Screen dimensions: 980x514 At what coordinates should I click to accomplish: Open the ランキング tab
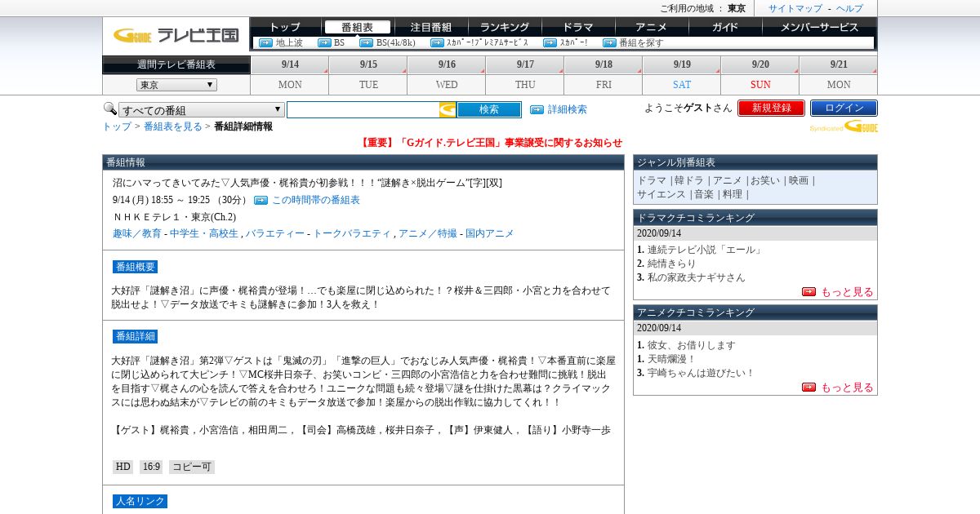coord(505,27)
